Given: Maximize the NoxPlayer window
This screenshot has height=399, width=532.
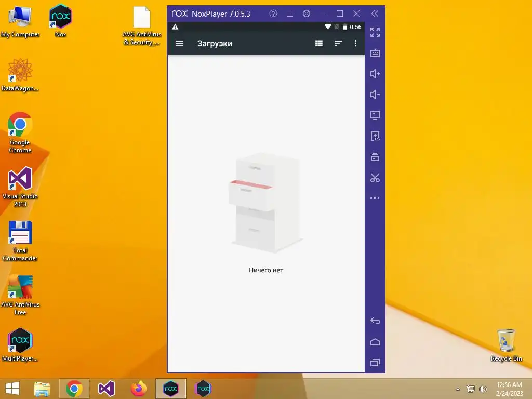Looking at the screenshot, I should tap(340, 14).
